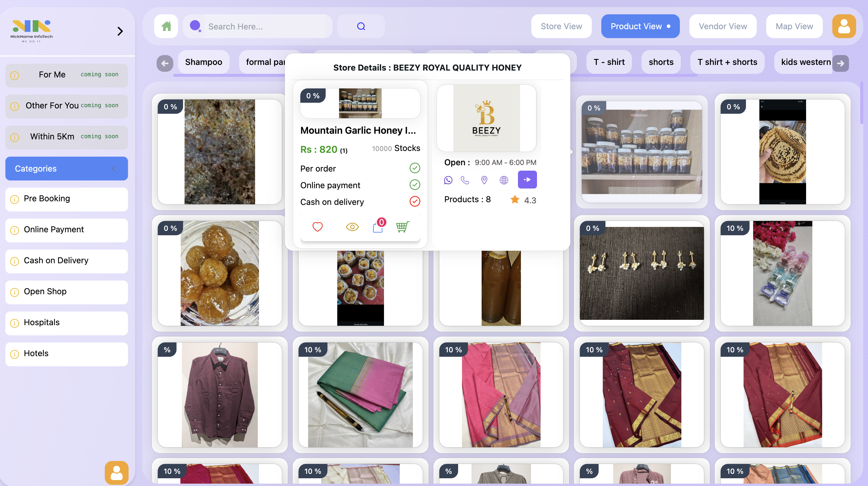The height and width of the screenshot is (486, 868).
Task: Select the Pre Booking category
Action: [x=66, y=199]
